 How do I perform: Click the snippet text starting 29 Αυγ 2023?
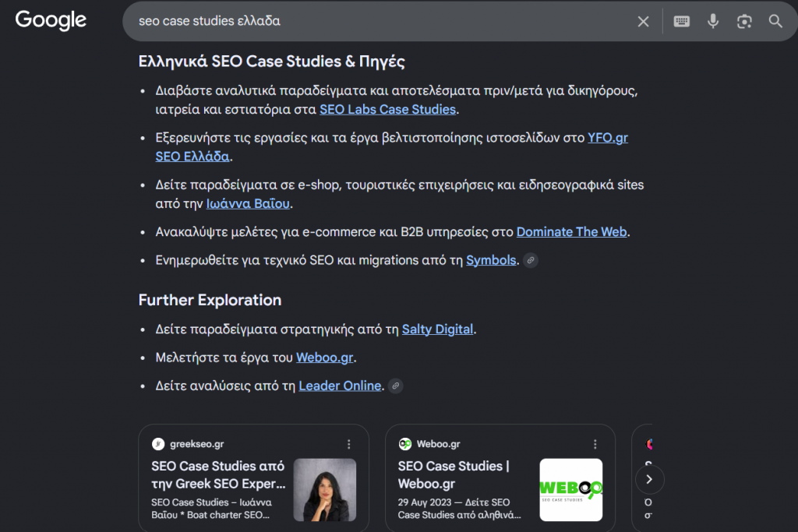coord(459,509)
